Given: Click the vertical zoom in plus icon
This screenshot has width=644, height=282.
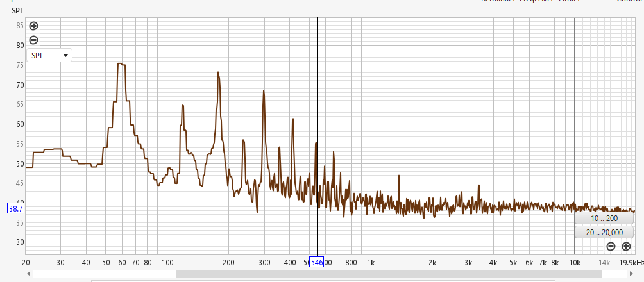Looking at the screenshot, I should (x=34, y=26).
